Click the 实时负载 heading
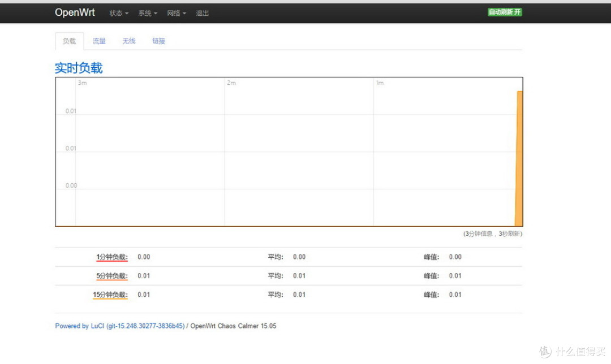Viewport: 611px width, 364px height. 78,67
